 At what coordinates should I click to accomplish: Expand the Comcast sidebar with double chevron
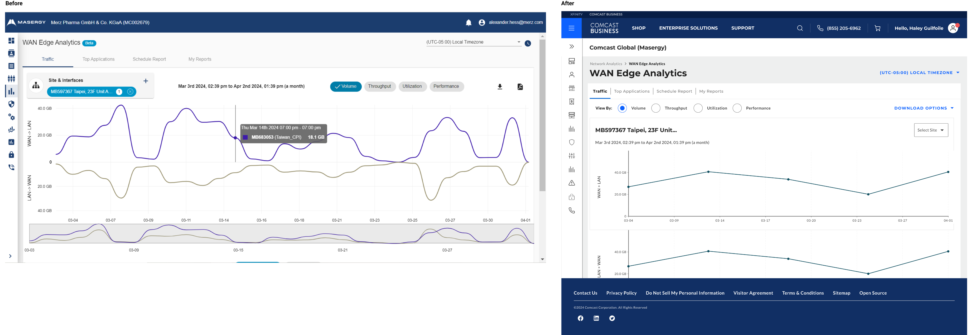click(572, 47)
